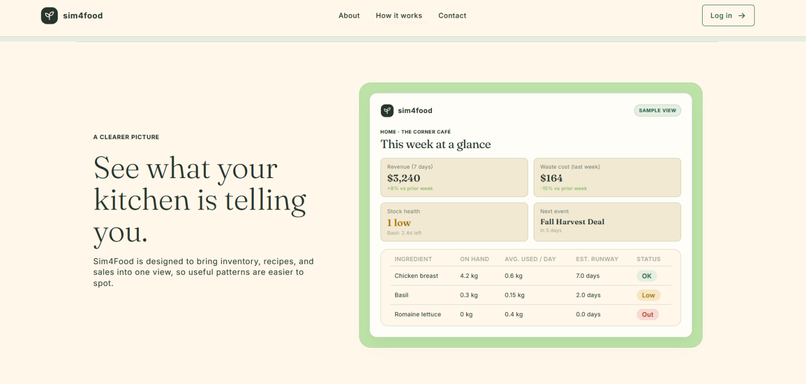Click the arrow icon in Log in button
Screen dimensions: 806x384
pos(742,15)
